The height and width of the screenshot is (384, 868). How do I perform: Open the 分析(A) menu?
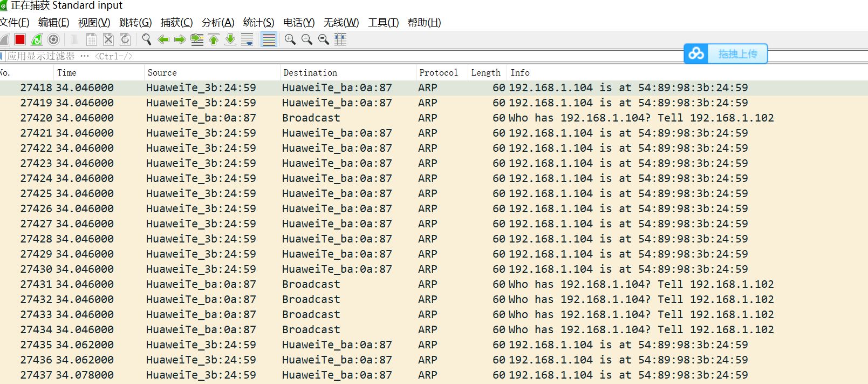pyautogui.click(x=218, y=23)
